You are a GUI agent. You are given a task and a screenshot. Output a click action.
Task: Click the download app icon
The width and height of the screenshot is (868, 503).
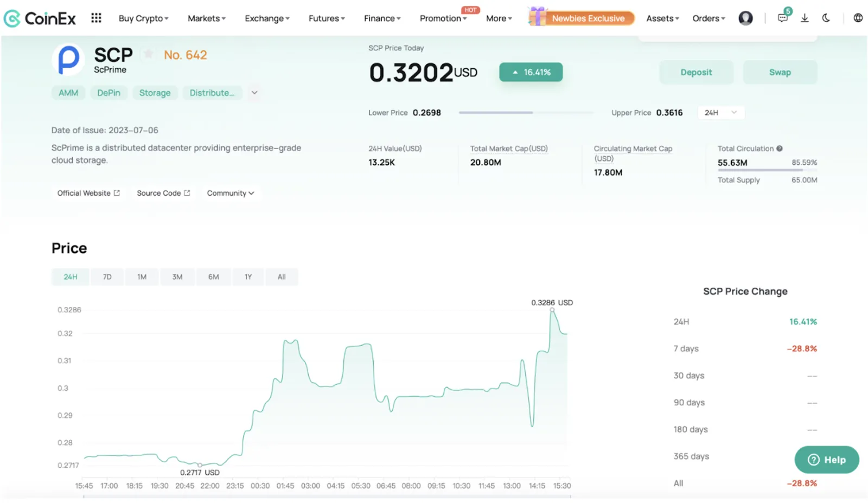coord(805,18)
